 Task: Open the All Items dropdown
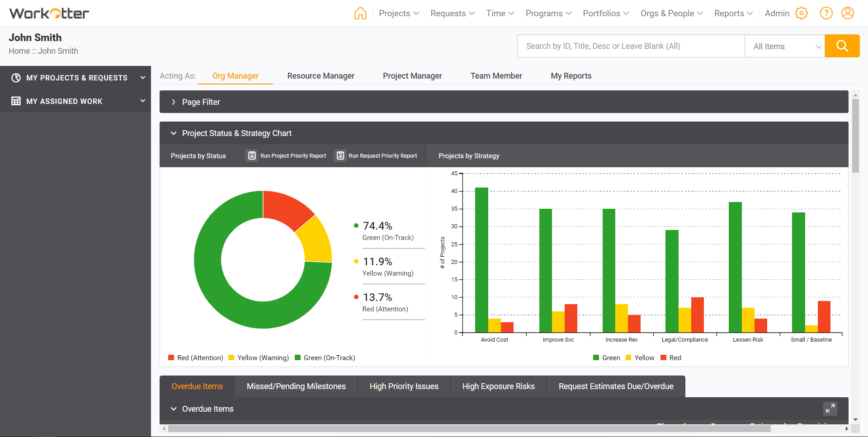point(785,46)
